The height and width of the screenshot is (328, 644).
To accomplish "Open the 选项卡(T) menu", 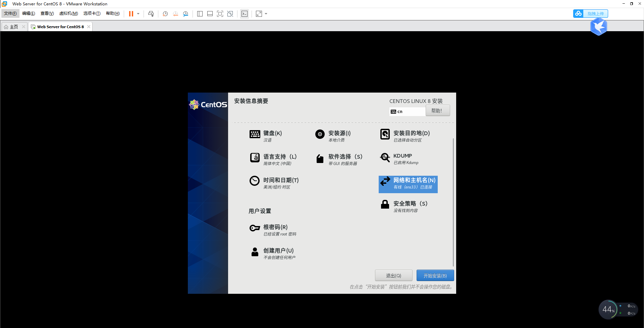I will tap(92, 13).
